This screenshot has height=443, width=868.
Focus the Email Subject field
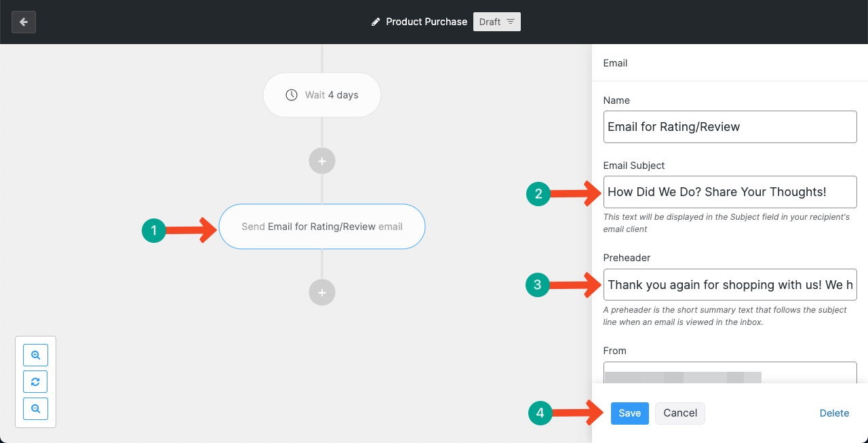(730, 192)
